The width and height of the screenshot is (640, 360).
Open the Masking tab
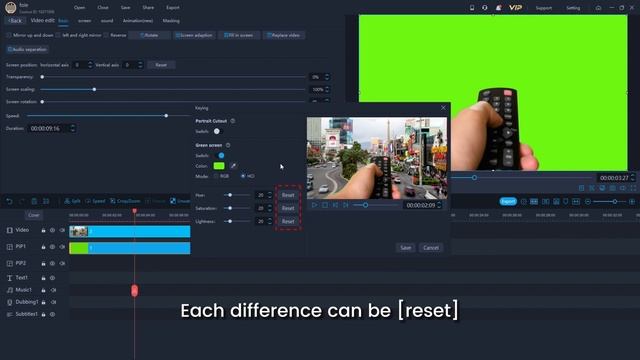coord(171,21)
